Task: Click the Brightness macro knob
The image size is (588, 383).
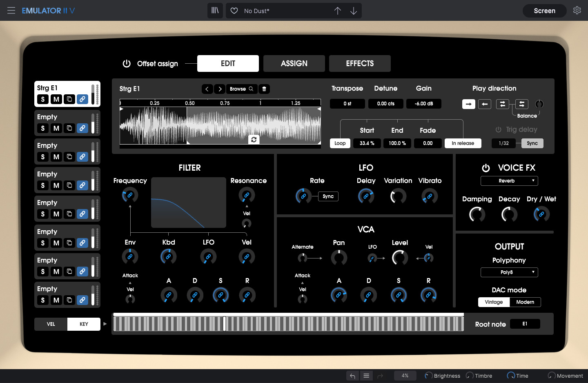Action: [x=429, y=376]
